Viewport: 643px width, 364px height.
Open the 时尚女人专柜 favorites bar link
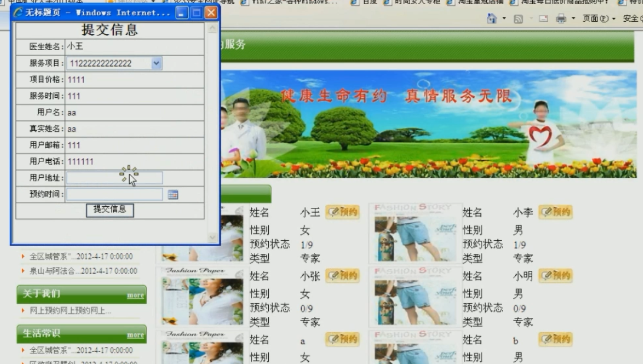(413, 2)
